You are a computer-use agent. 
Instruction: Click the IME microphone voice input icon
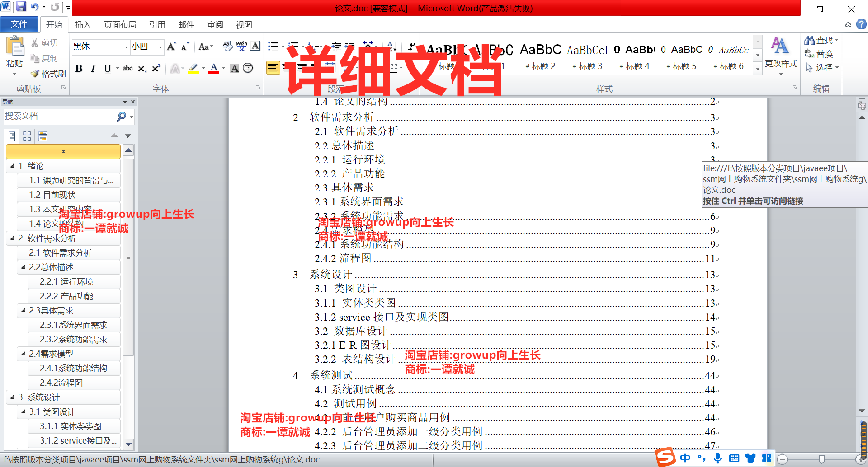718,458
